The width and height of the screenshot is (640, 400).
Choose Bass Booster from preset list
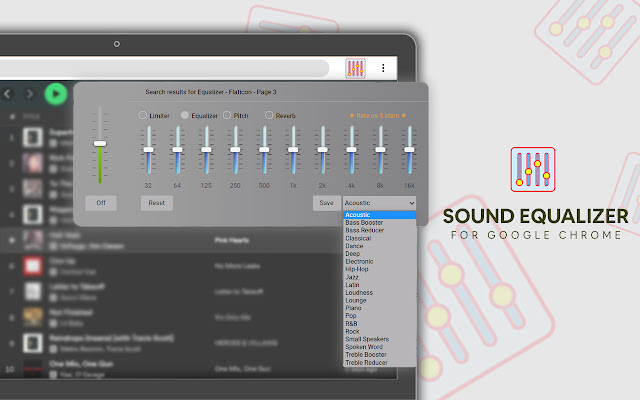point(366,222)
